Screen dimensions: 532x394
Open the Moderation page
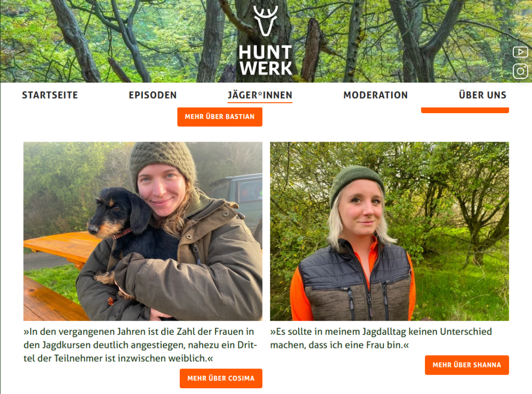(376, 95)
